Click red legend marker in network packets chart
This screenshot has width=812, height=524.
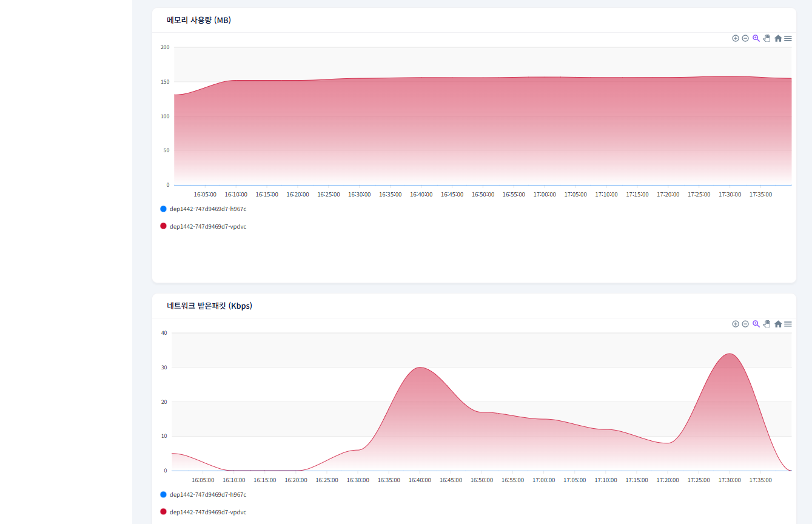point(163,512)
